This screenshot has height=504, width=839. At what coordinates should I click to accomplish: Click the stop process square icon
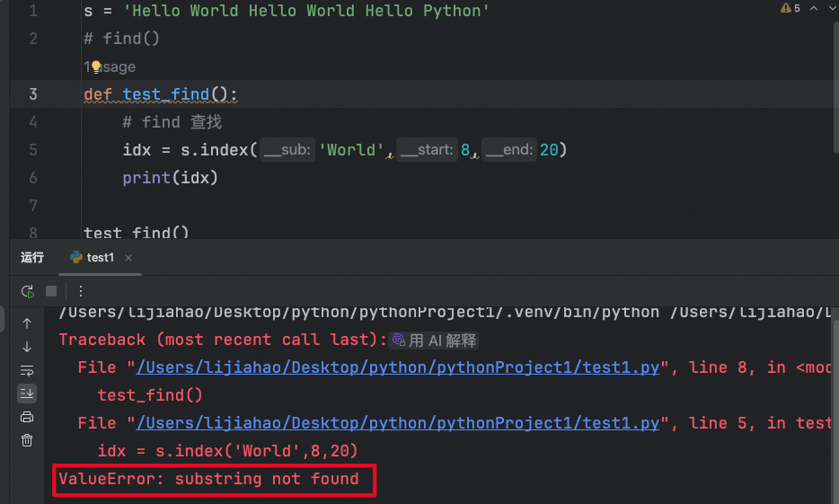[x=51, y=291]
